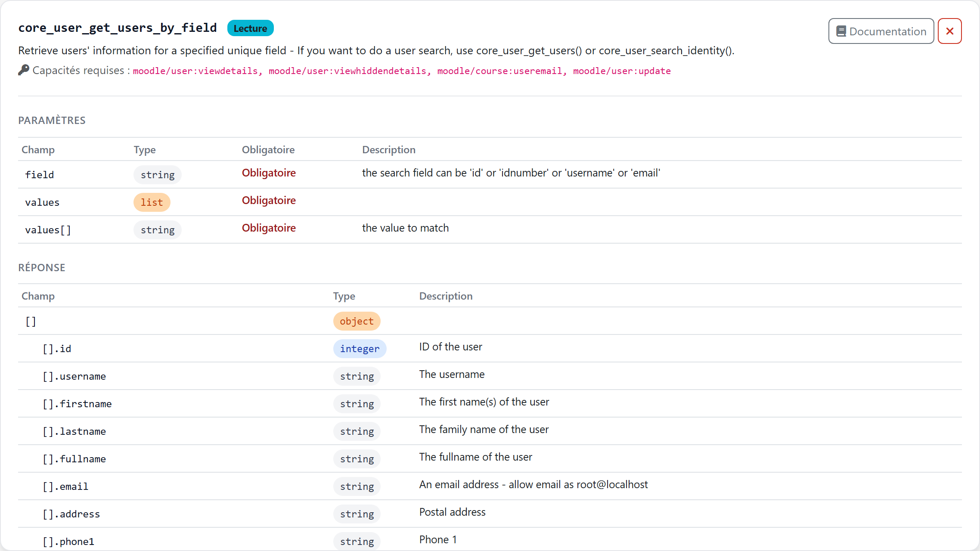The width and height of the screenshot is (980, 551).
Task: Click the integer type badge for [].id
Action: coord(360,349)
